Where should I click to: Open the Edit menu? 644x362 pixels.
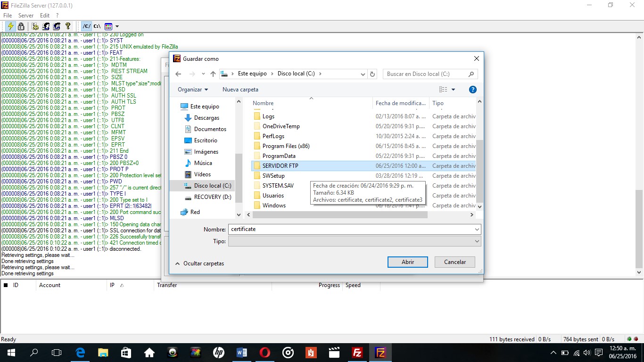pos(45,15)
